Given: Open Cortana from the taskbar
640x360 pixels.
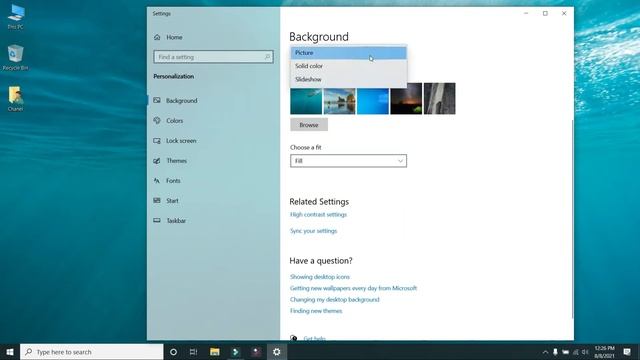Looking at the screenshot, I should point(173,352).
